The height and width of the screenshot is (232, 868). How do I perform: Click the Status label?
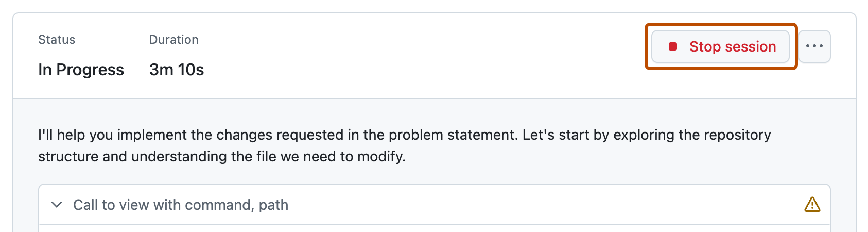point(57,40)
